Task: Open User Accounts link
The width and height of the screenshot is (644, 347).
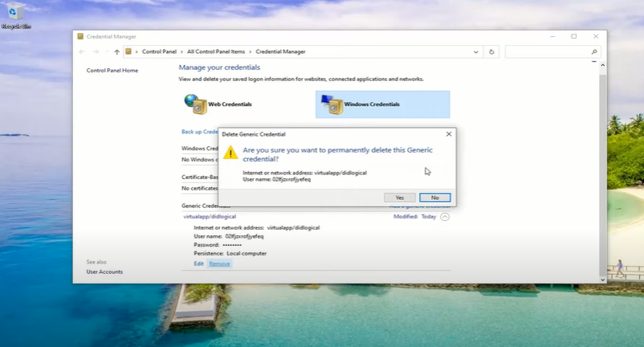Action: click(104, 271)
